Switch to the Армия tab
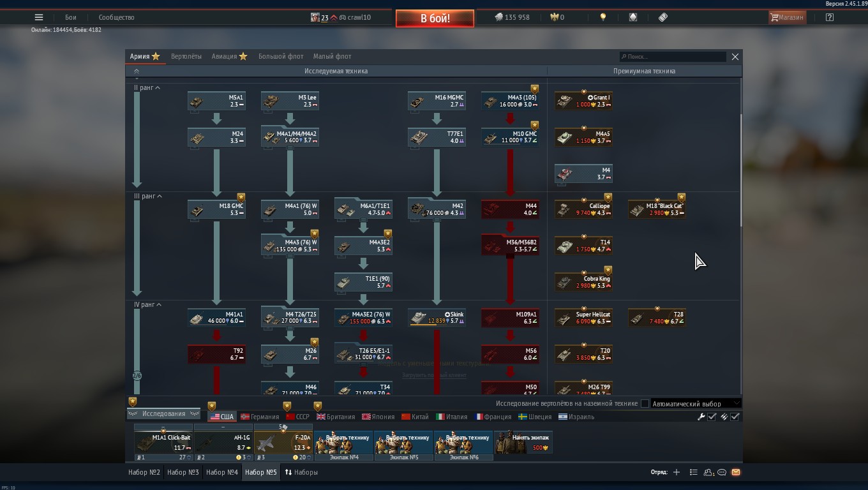This screenshot has height=490, width=868. click(x=145, y=56)
